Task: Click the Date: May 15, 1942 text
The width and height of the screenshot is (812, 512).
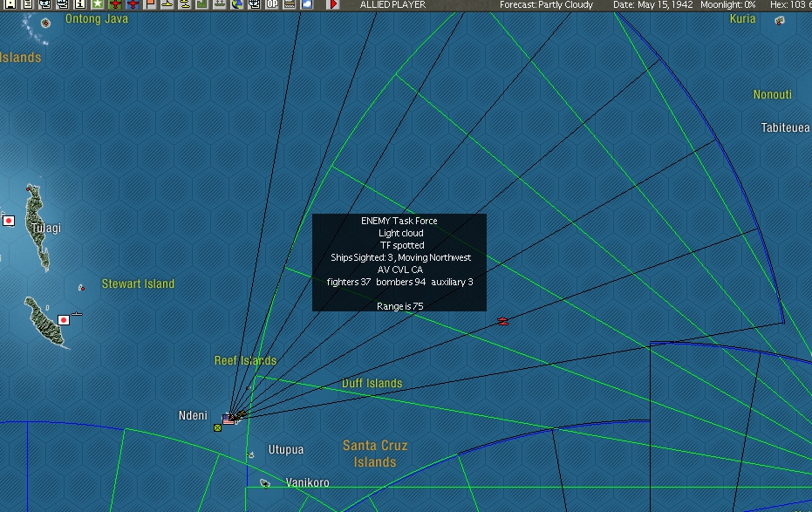Action: tap(652, 4)
